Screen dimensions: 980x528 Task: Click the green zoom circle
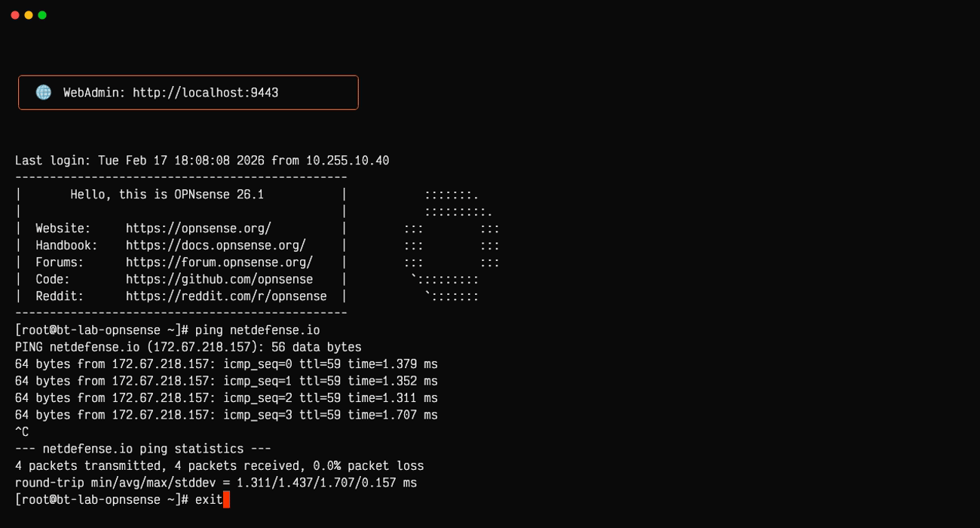(42, 14)
